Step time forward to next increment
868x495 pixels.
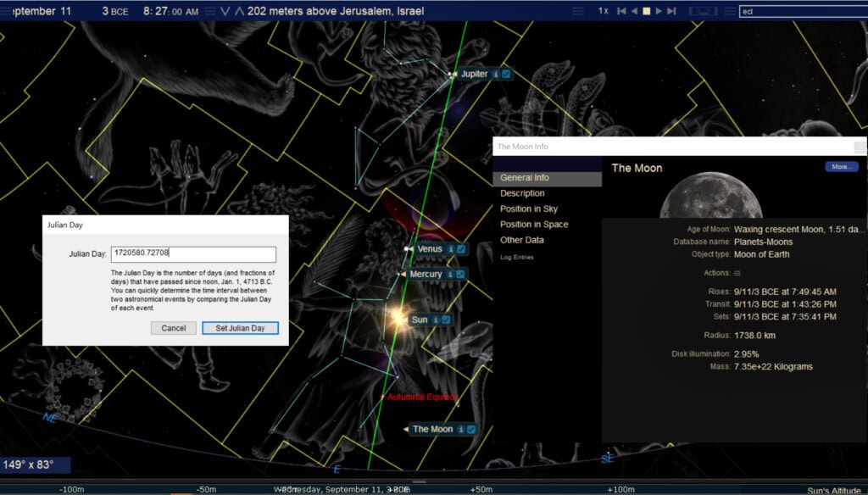tap(671, 11)
